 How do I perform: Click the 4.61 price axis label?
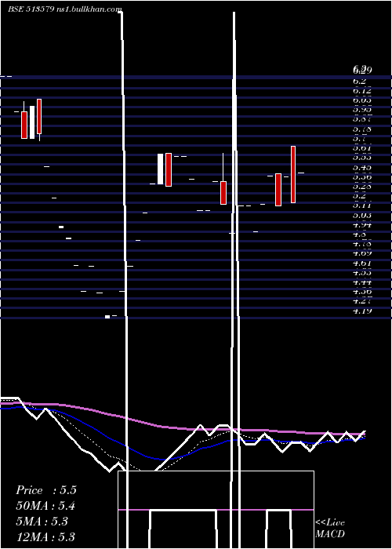[362, 263]
